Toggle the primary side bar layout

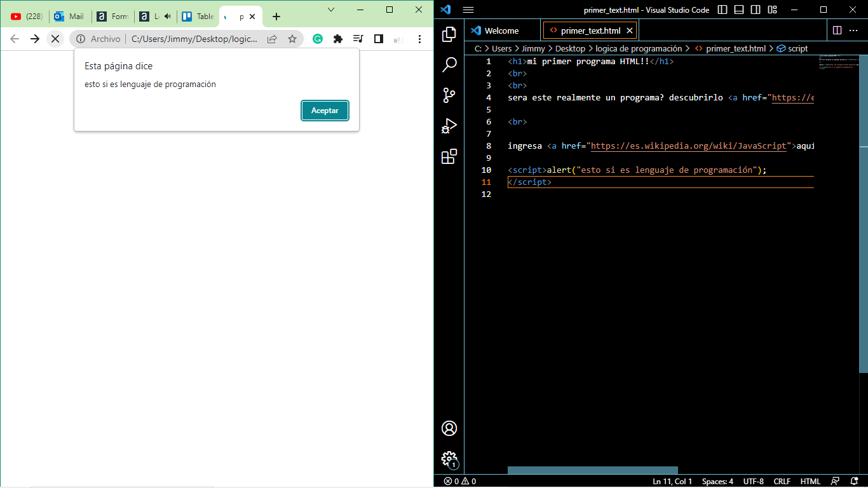pyautogui.click(x=722, y=10)
